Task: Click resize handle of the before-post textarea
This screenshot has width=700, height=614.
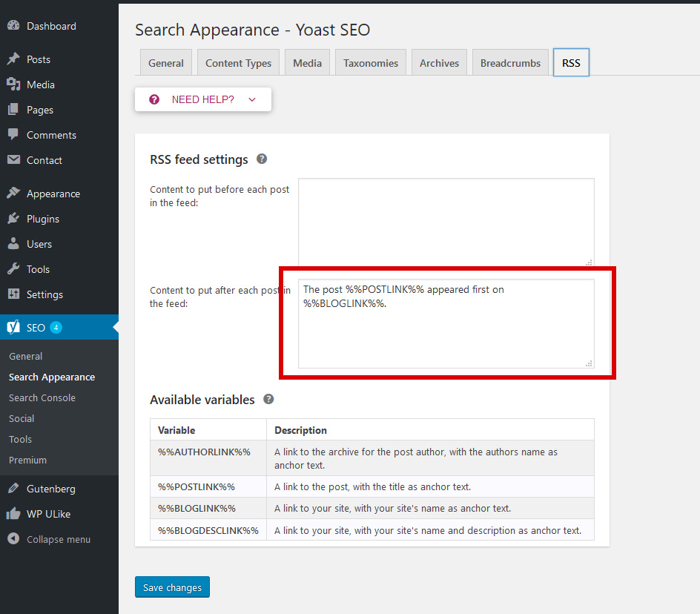Action: (x=590, y=263)
